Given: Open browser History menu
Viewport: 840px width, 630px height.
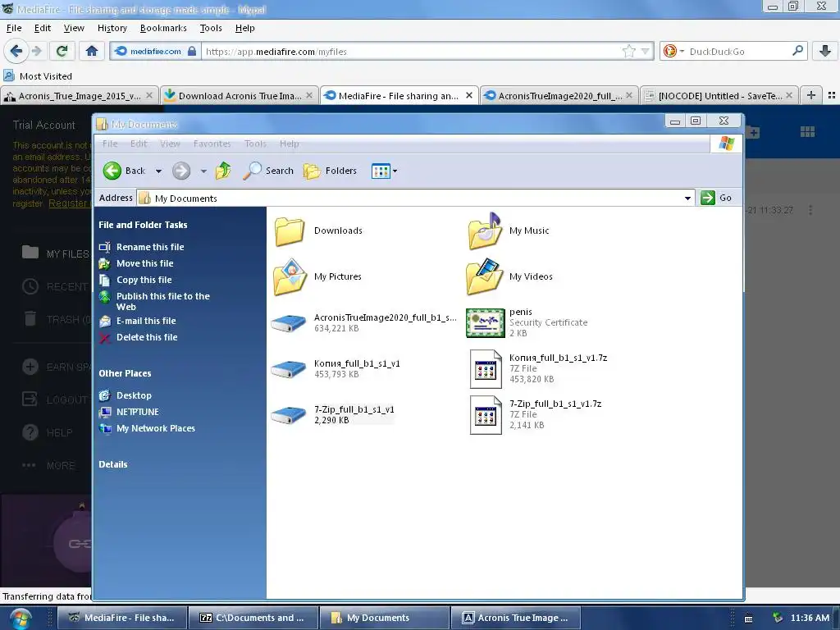Looking at the screenshot, I should (x=112, y=28).
